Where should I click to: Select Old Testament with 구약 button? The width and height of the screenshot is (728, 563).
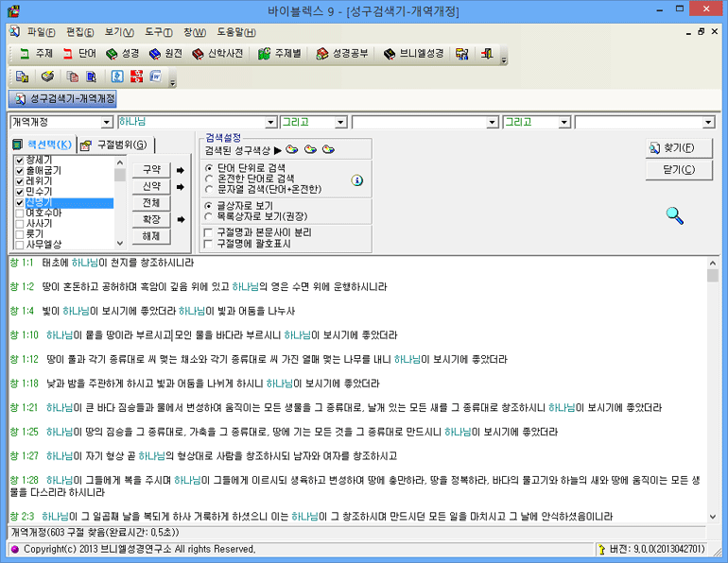(151, 170)
